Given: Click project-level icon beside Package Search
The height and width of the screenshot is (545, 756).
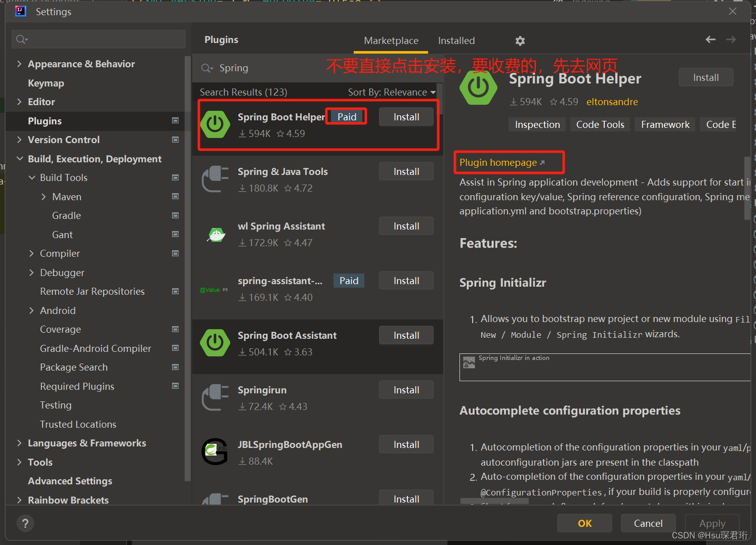Looking at the screenshot, I should pyautogui.click(x=176, y=367).
